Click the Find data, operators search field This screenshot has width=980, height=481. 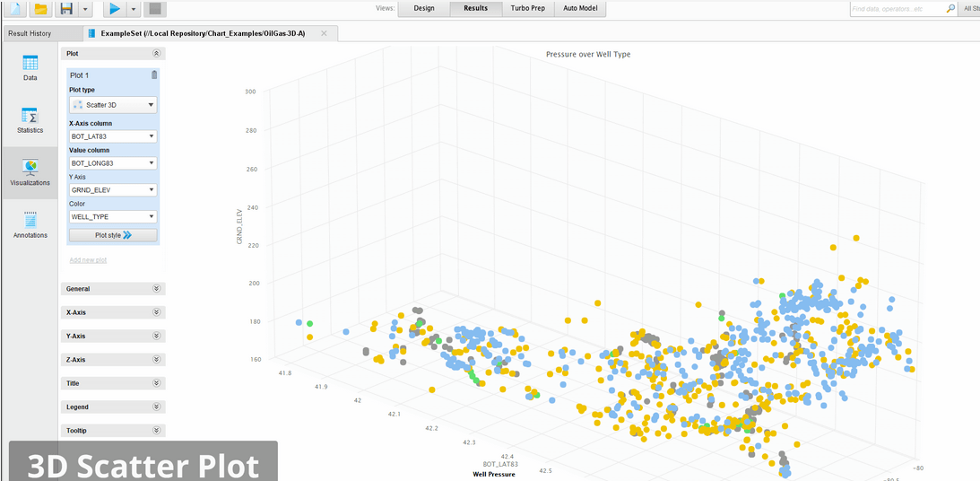point(897,9)
